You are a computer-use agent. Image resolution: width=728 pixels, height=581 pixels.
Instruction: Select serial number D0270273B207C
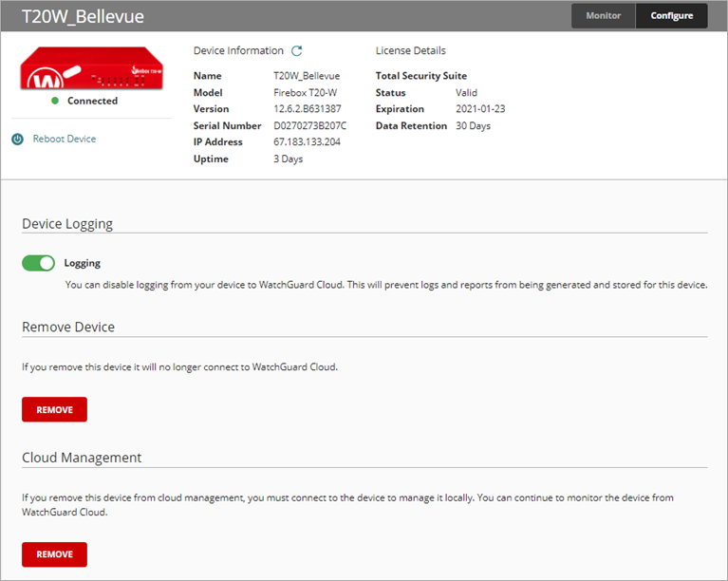309,126
